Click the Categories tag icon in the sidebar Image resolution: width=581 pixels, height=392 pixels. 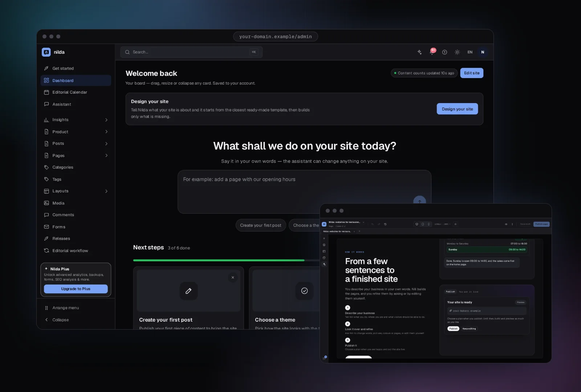click(46, 167)
